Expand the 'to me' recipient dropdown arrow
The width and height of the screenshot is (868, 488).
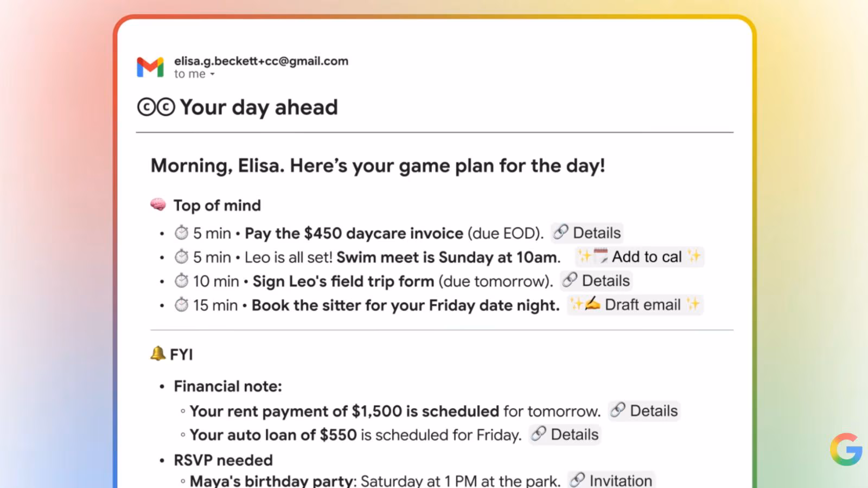click(x=213, y=74)
